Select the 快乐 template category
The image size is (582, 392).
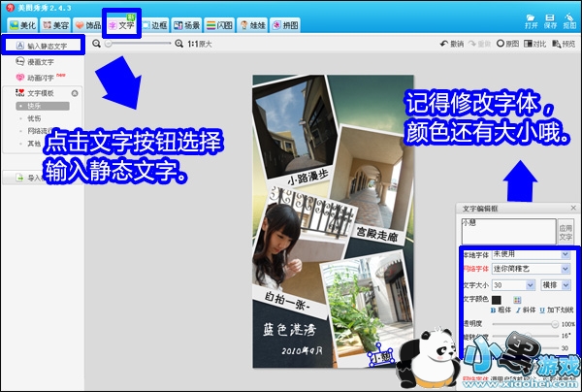[x=43, y=106]
